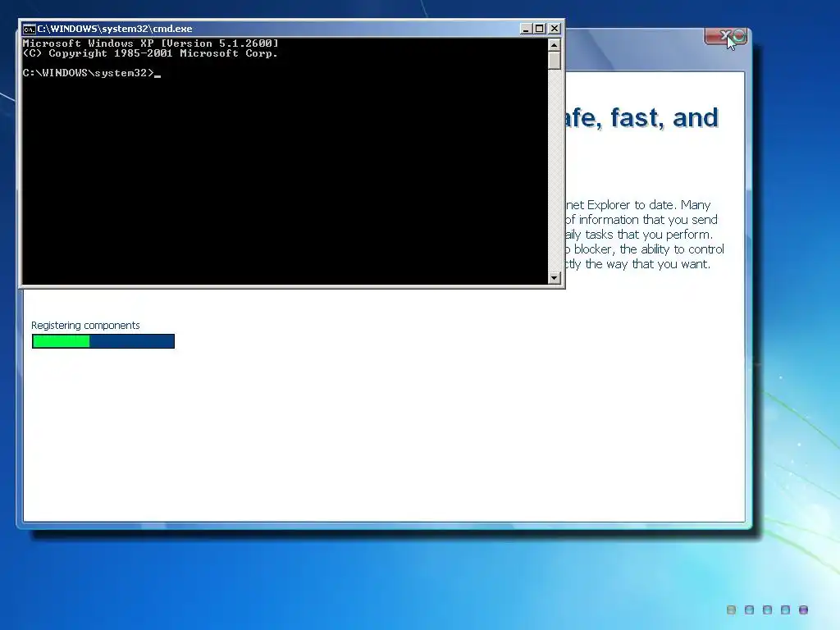
Task: Click the command prompt C:\WINDOWS\system32> line
Action: pyautogui.click(x=92, y=73)
